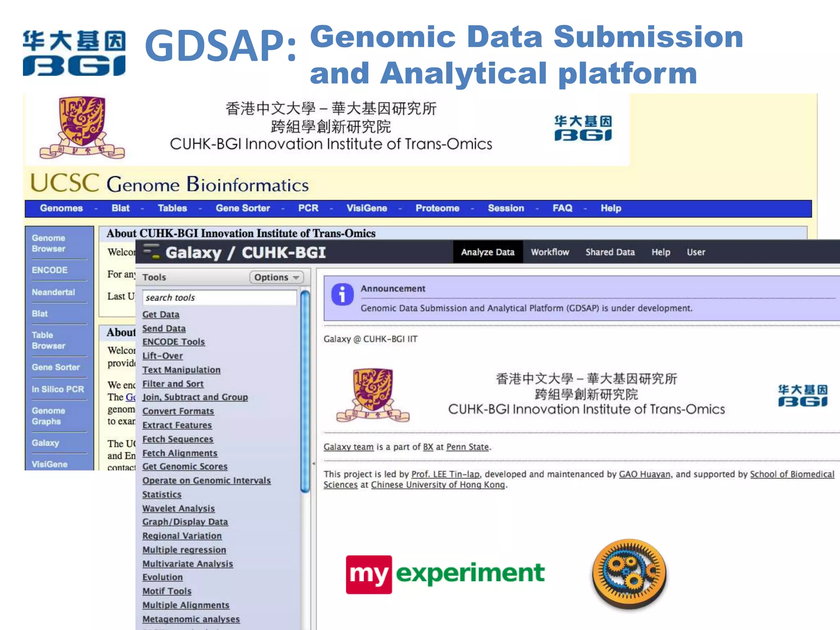840x630 pixels.
Task: Open Genomes in UCSC top navigation
Action: pos(62,208)
